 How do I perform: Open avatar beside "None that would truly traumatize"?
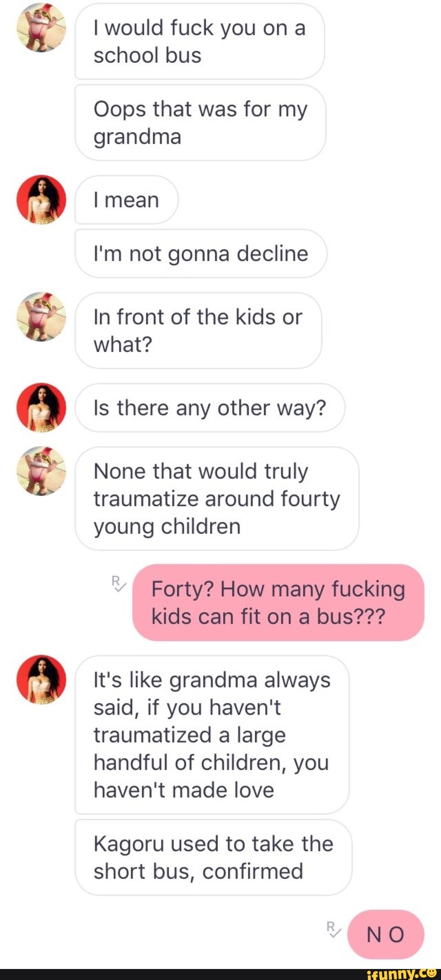41,471
